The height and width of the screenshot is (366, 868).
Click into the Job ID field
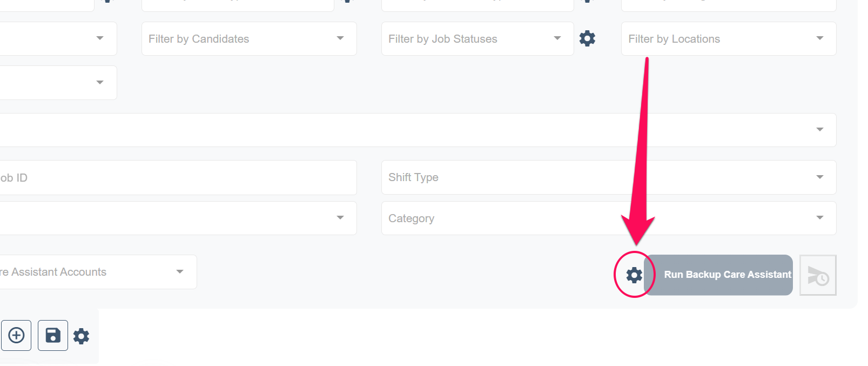(178, 177)
